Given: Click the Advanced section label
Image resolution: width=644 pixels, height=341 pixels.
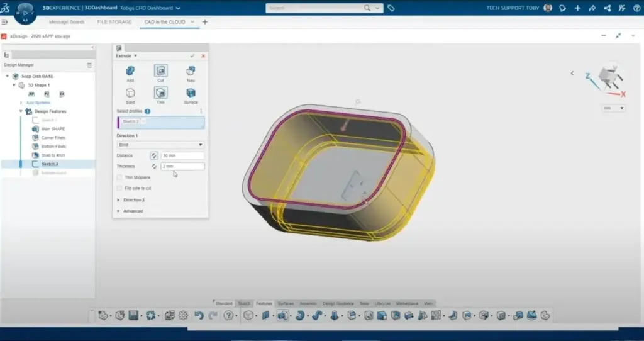Looking at the screenshot, I should (133, 211).
